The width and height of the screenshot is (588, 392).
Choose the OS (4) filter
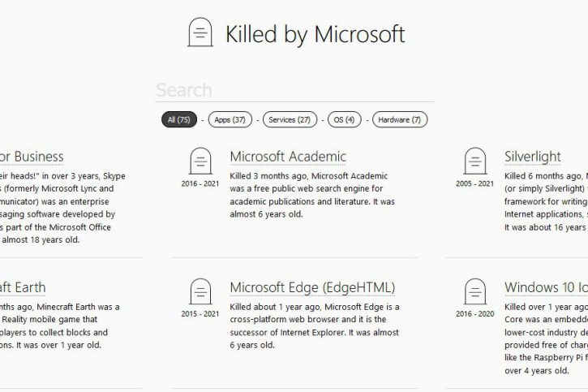pos(344,120)
